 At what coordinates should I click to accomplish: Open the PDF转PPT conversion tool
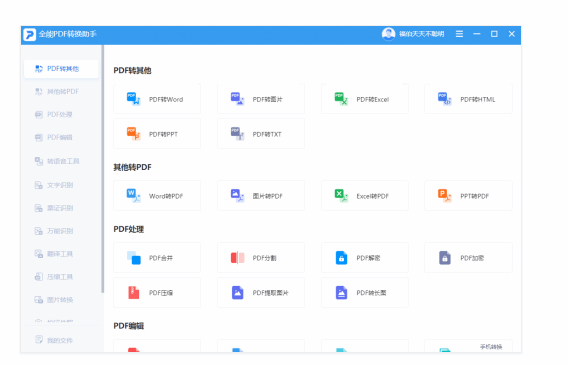[157, 134]
